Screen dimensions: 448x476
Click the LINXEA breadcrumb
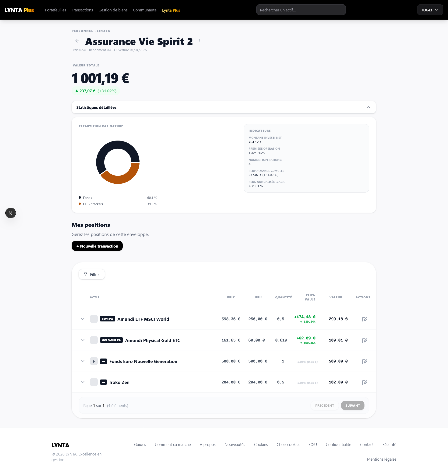pyautogui.click(x=104, y=31)
